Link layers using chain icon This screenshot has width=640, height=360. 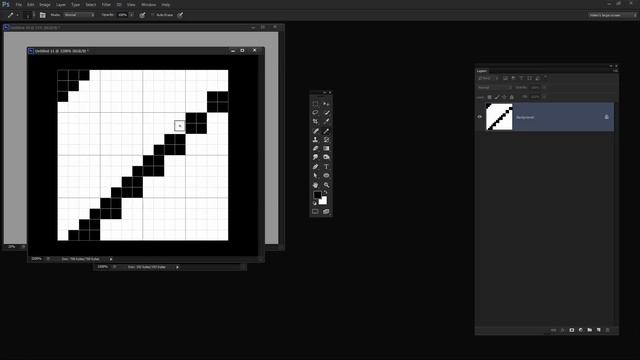point(553,330)
